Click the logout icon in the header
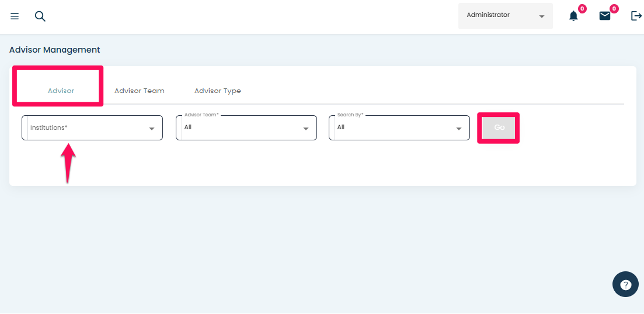 636,16
